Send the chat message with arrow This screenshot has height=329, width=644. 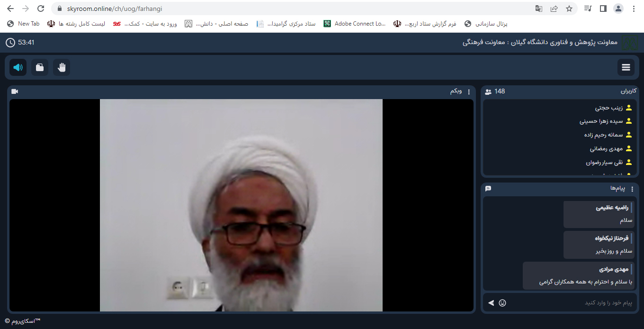491,302
